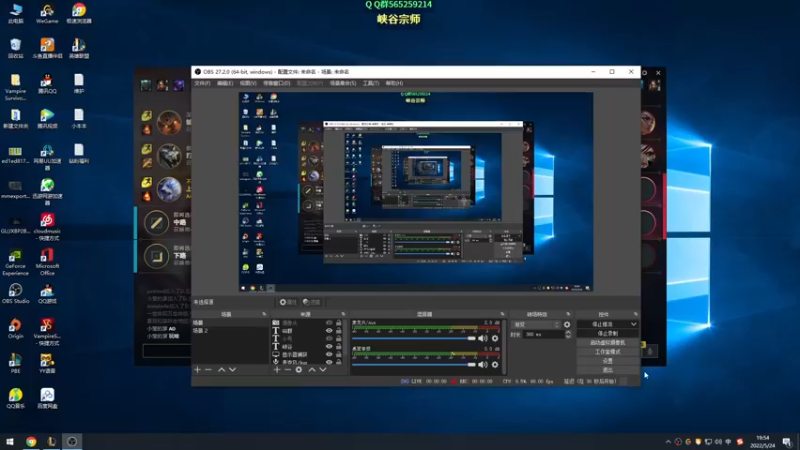Move scene down in Scenes panel
This screenshot has width=800, height=450.
(x=233, y=369)
